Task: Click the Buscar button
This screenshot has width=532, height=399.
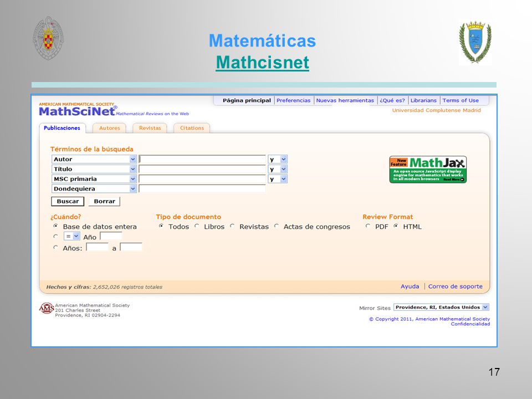Action: pyautogui.click(x=68, y=201)
